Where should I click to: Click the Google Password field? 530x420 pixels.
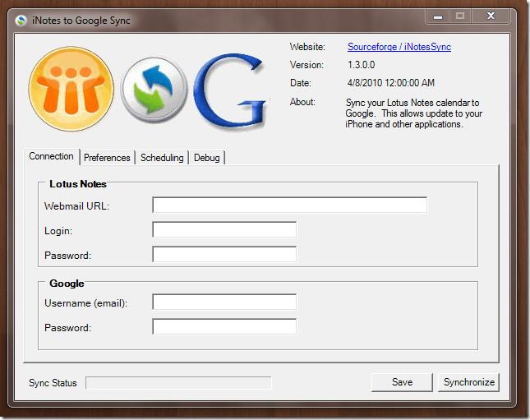click(x=224, y=327)
